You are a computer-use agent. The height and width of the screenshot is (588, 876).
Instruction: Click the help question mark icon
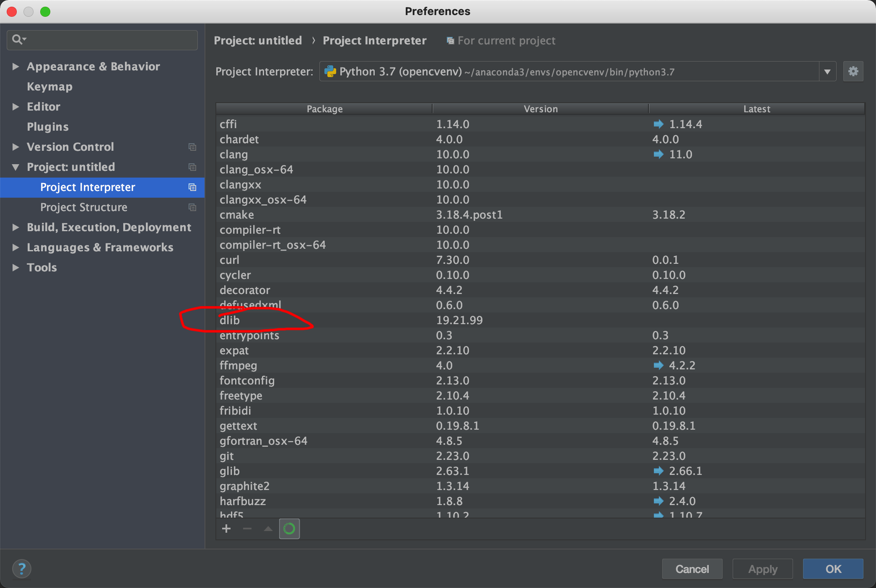pyautogui.click(x=22, y=569)
